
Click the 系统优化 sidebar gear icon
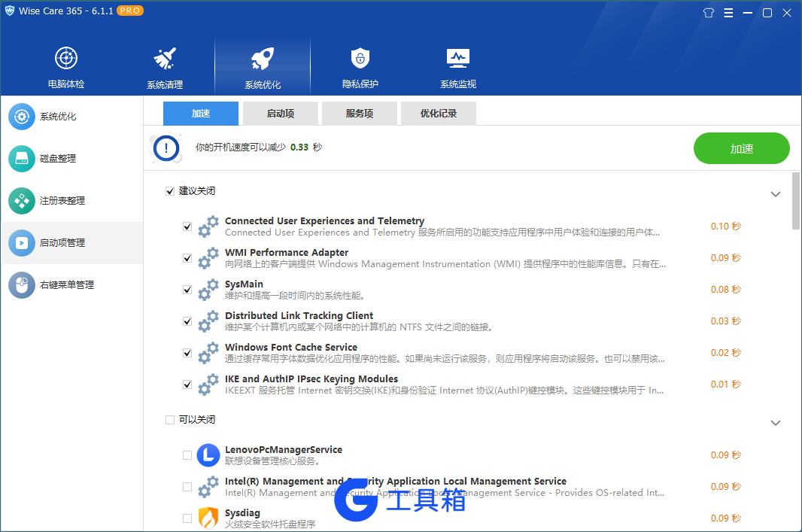click(x=22, y=117)
